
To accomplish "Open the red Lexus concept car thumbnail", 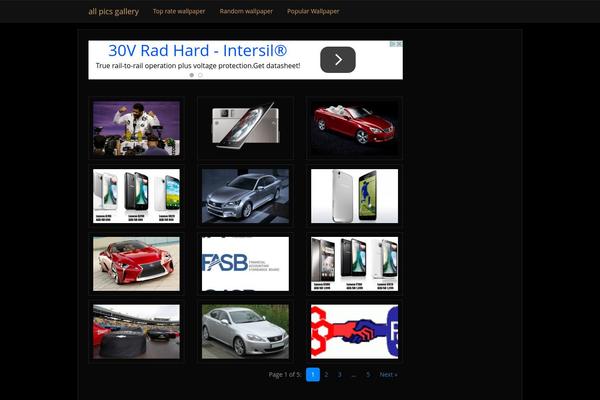I will pos(136,264).
